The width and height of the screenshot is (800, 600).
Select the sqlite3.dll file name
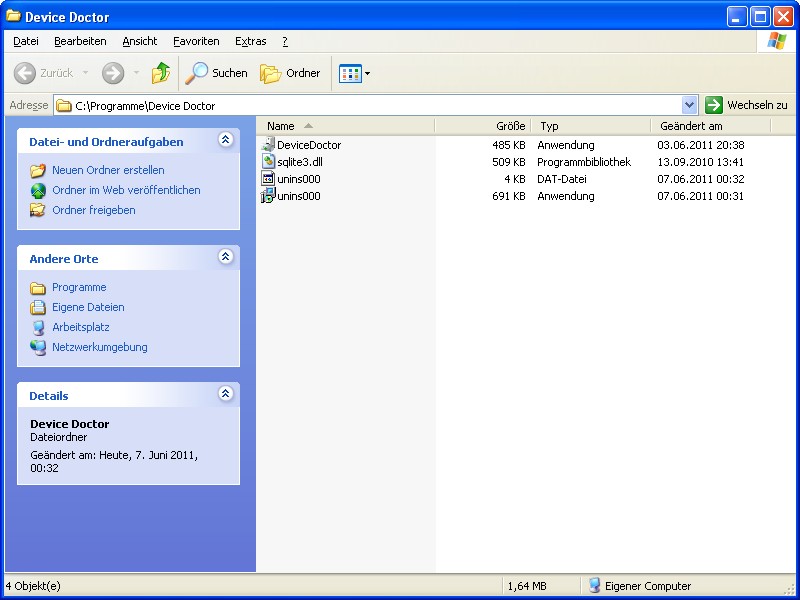(299, 162)
